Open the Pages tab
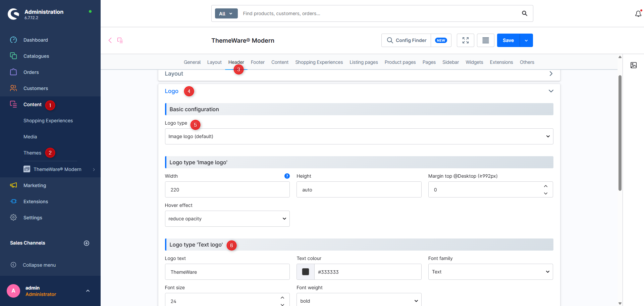The width and height of the screenshot is (644, 306). 429,62
